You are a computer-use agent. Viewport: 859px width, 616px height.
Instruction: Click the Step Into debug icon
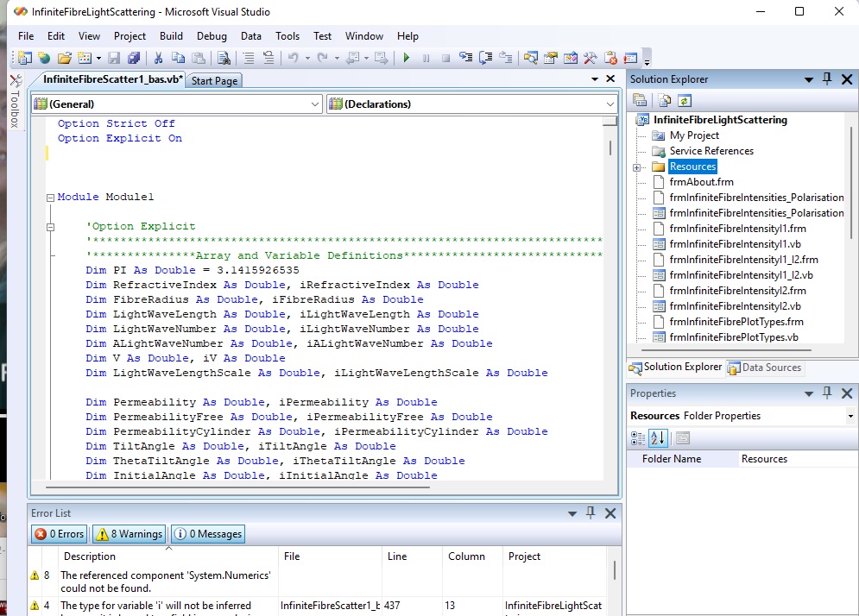tap(465, 58)
